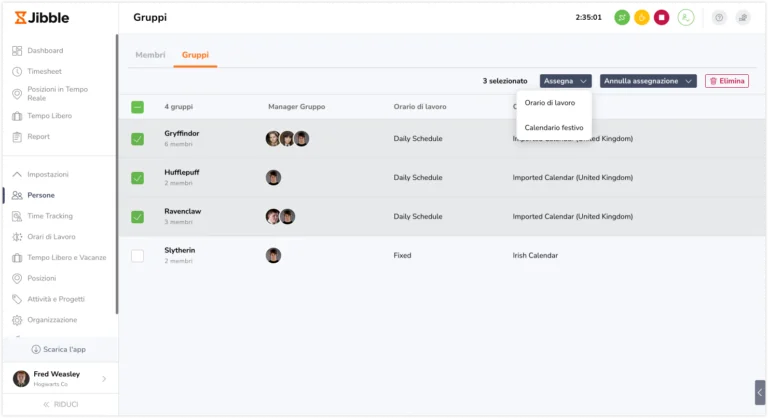Open the Timesheet sidebar icon
Screen dimensions: 768x418
point(17,72)
